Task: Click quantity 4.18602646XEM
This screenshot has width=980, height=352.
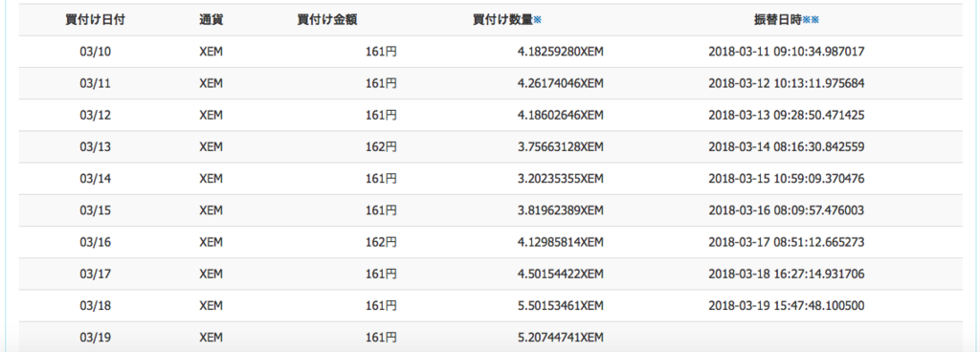Action: coord(561,116)
